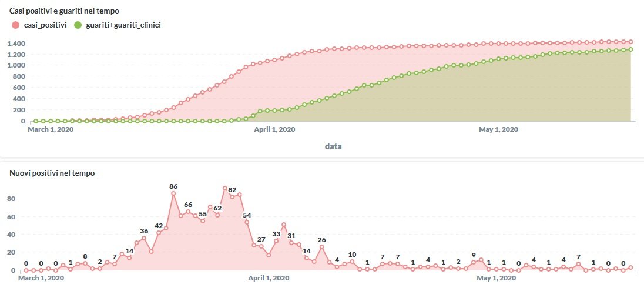Click the data point labeled 26
Viewport: 644px width, 291px height.
pyautogui.click(x=321, y=247)
